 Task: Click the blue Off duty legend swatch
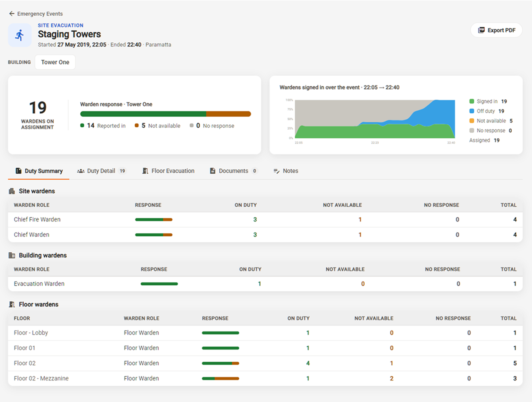pyautogui.click(x=472, y=111)
